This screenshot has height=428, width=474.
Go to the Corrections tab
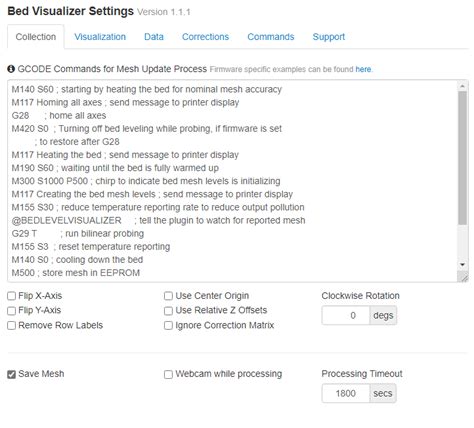(x=205, y=37)
